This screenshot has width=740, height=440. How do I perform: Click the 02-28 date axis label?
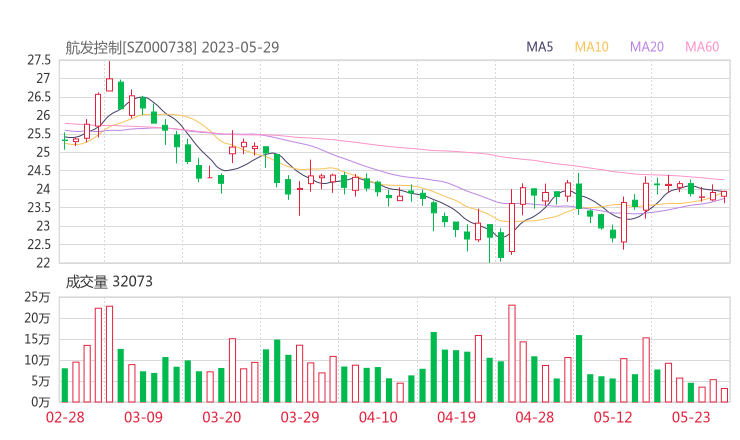(65, 417)
